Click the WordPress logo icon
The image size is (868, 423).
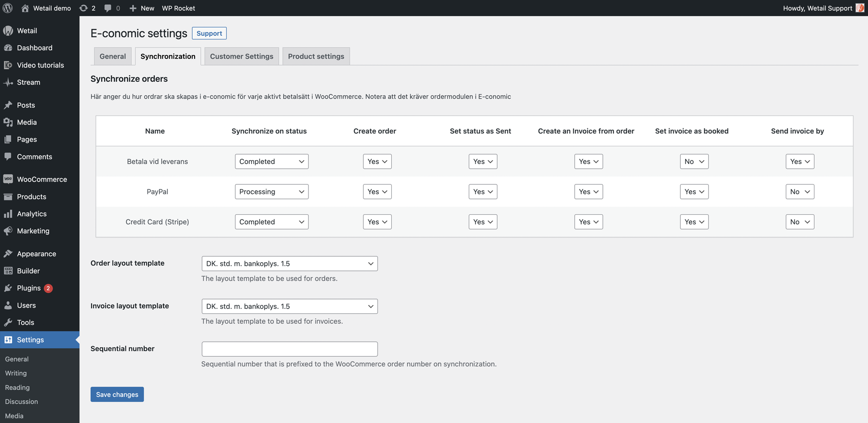pos(8,8)
